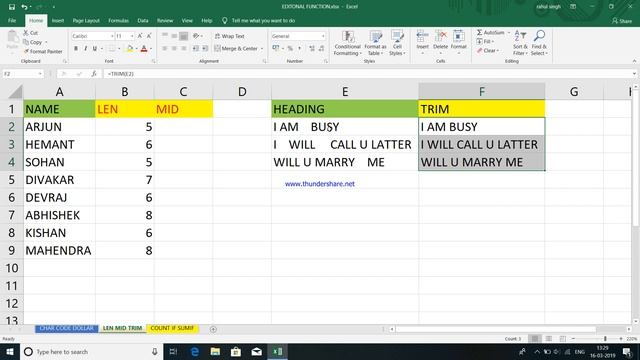Viewport: 640px width, 360px height.
Task: Switch to the Insert ribbon tab
Action: coord(58,20)
